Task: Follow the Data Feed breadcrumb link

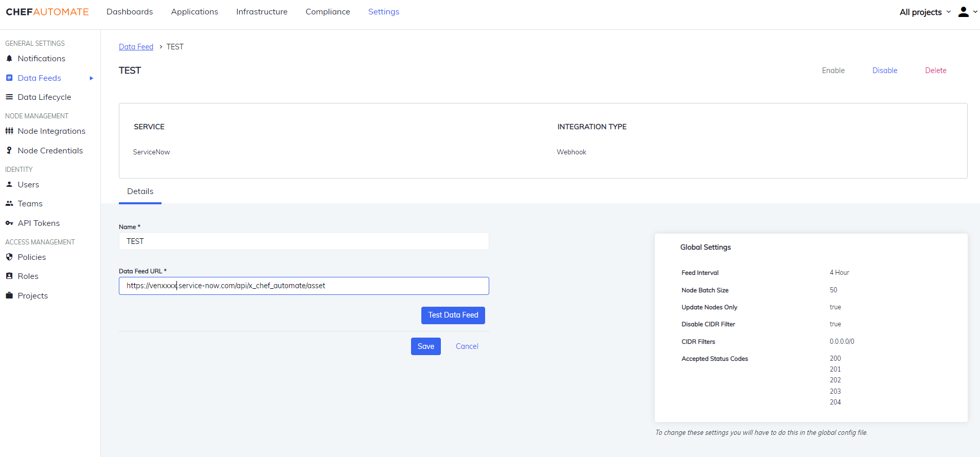Action: coord(136,47)
